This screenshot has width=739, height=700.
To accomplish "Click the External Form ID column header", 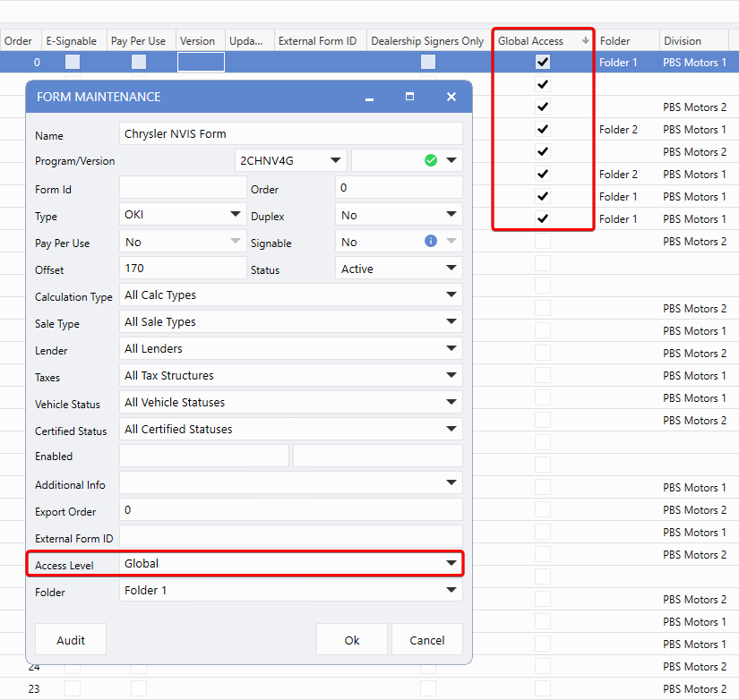I will (317, 41).
